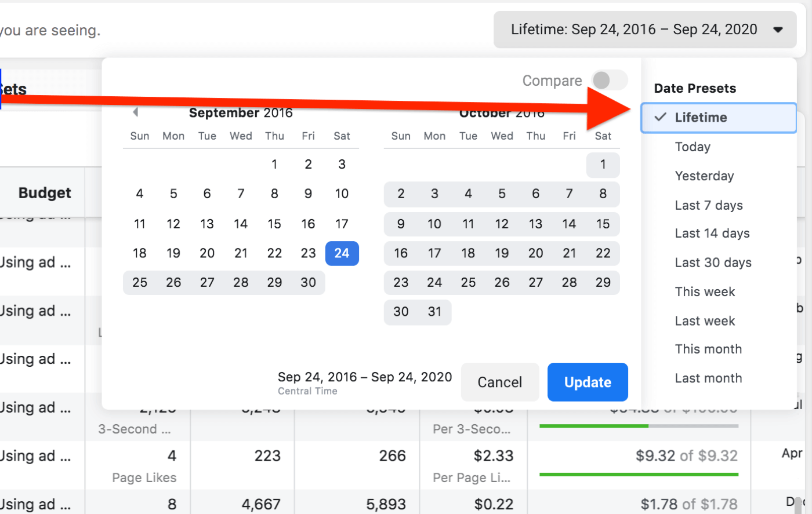
Task: Click September 1, 2016 in the calendar
Action: coord(274,165)
